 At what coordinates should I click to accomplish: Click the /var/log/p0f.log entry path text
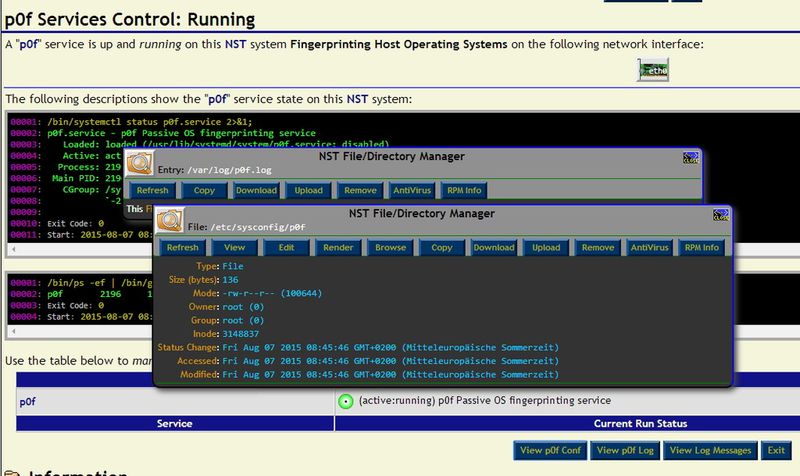pos(229,170)
